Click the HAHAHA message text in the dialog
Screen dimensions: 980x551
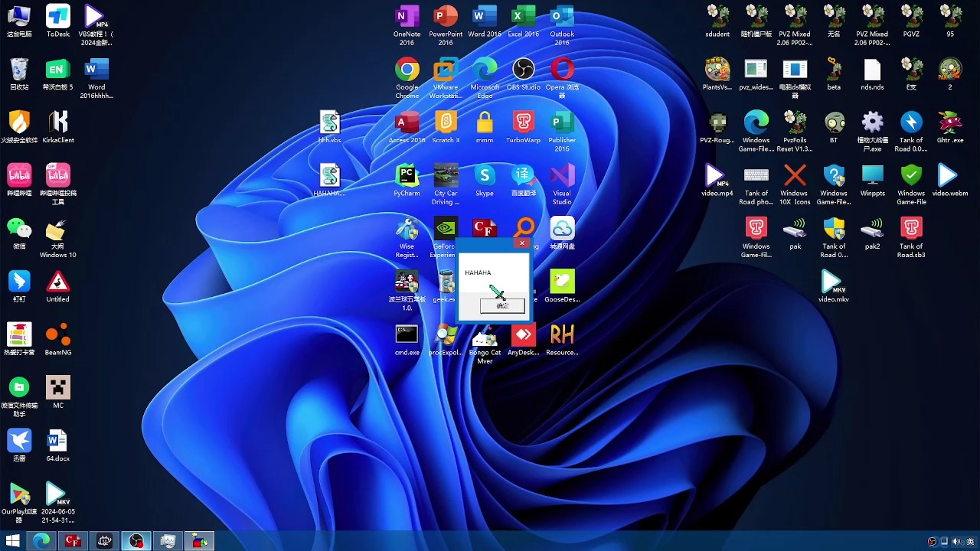[x=478, y=272]
